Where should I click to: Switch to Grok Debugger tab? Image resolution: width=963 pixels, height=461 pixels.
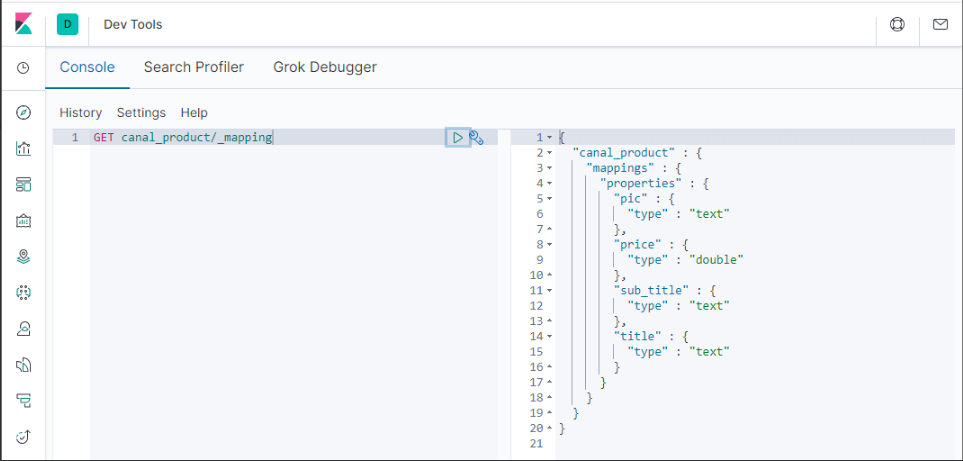(325, 67)
